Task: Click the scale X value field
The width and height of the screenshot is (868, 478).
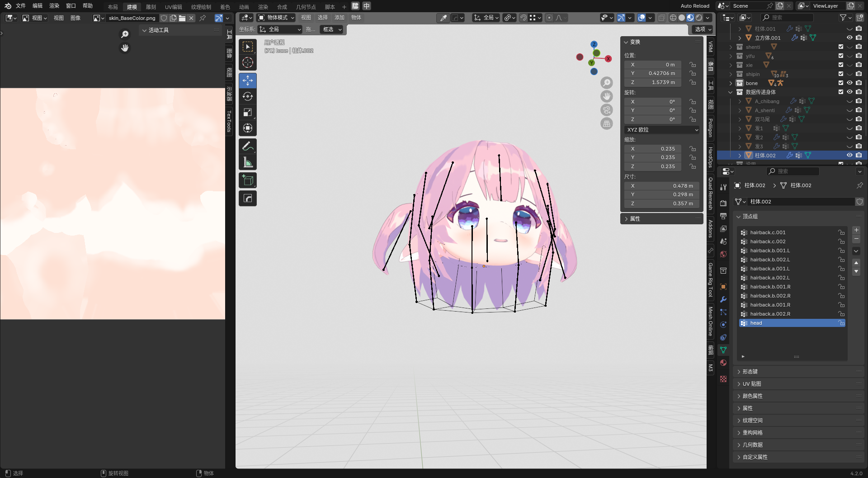Action: (x=653, y=149)
